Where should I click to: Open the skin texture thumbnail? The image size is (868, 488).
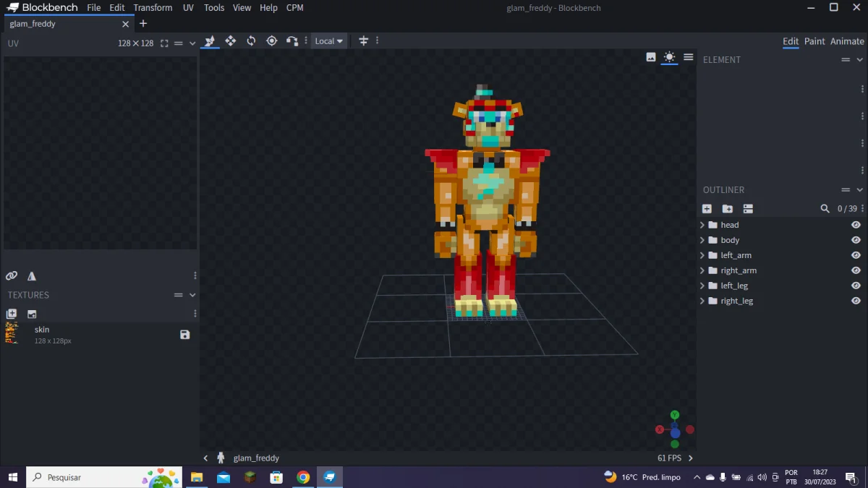point(12,333)
